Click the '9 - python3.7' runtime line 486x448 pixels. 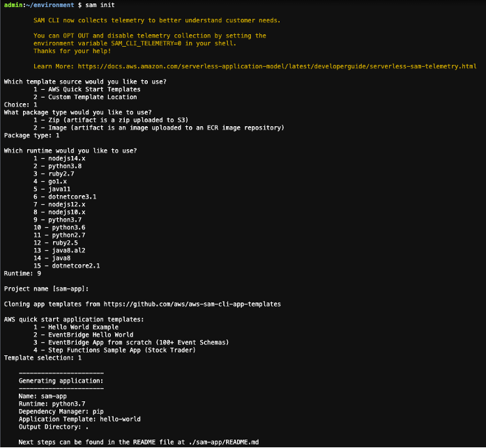pyautogui.click(x=57, y=220)
